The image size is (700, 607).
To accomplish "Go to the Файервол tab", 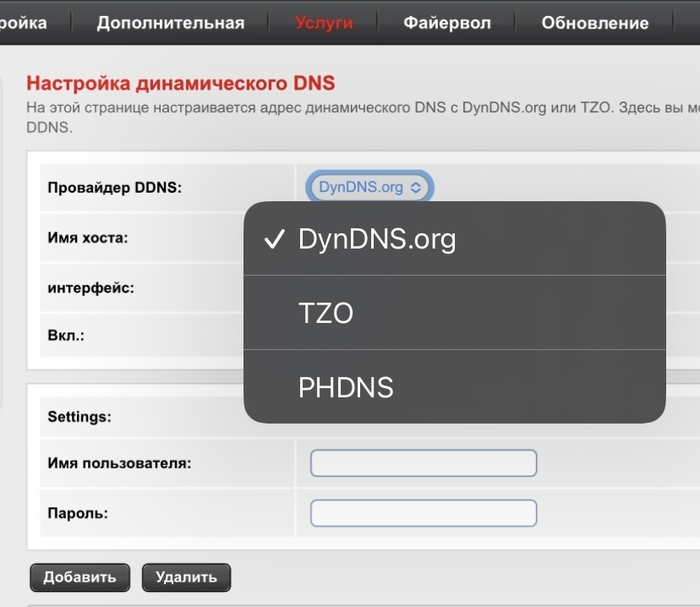I will pyautogui.click(x=447, y=23).
